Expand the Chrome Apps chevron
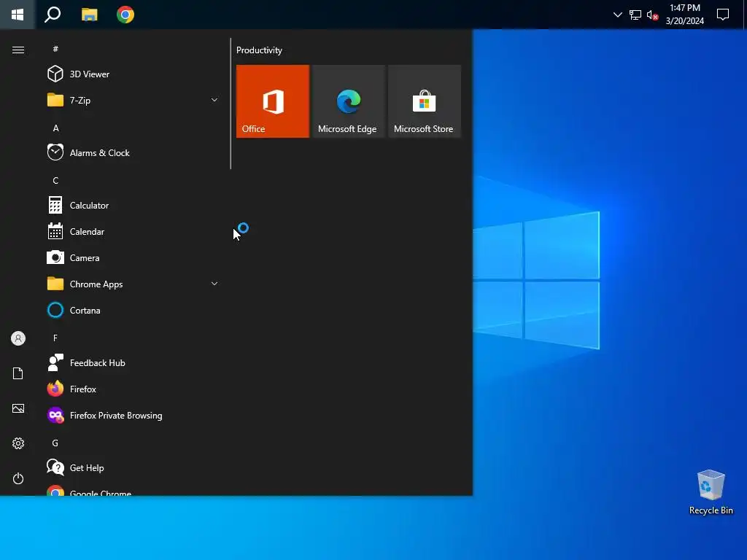This screenshot has width=747, height=560. click(x=214, y=284)
